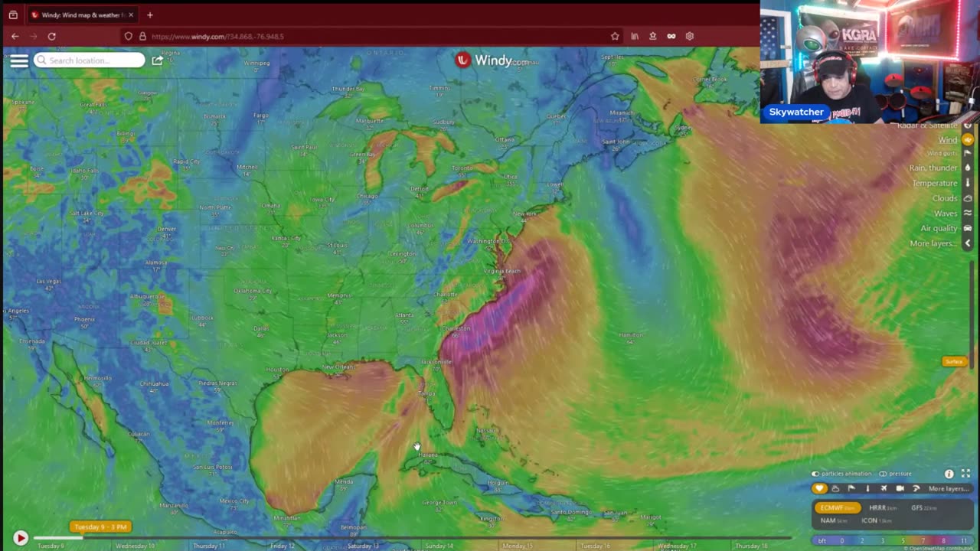This screenshot has height=551, width=980.
Task: Open the Windy hamburger menu
Action: pos(19,60)
